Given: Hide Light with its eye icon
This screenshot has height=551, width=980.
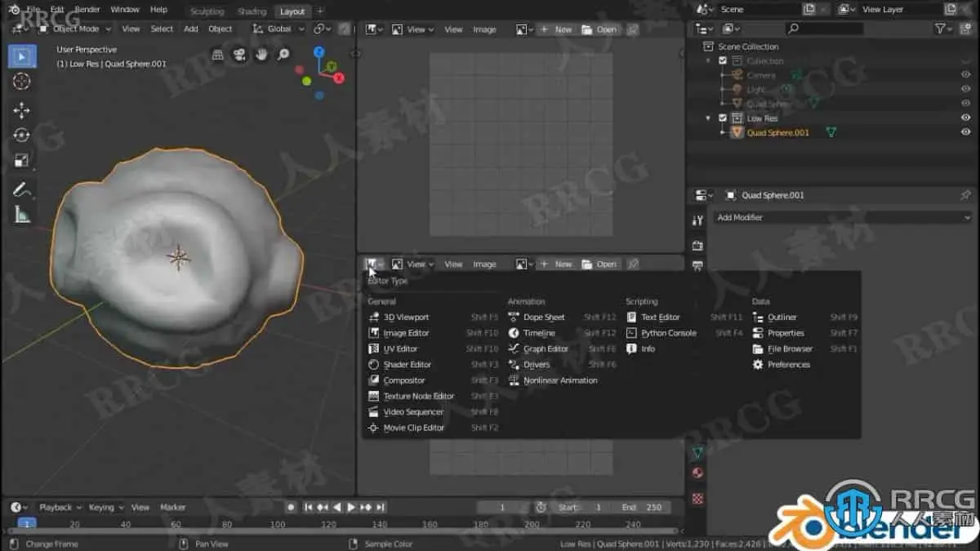Looking at the screenshot, I should click(965, 89).
